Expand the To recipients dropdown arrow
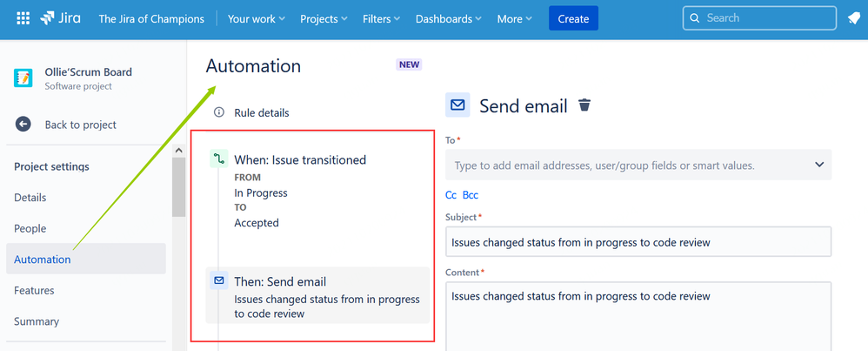The image size is (868, 351). click(819, 165)
